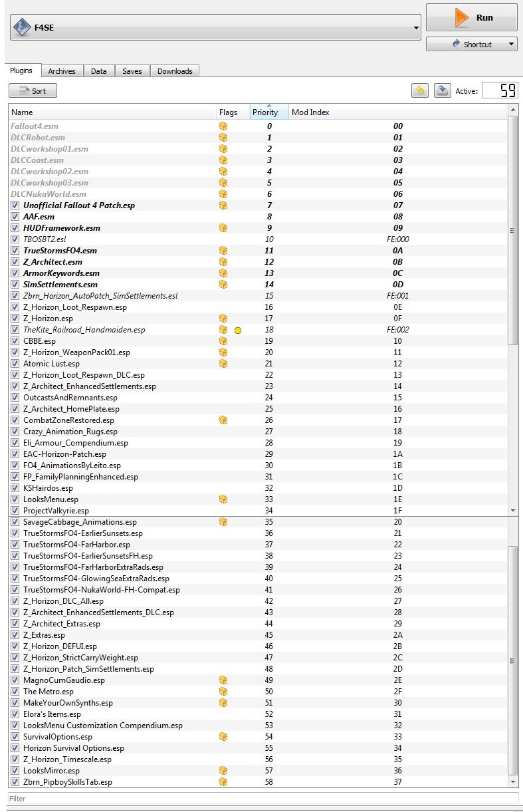Uncheck TrueStormsFO4.esm checkbox
The width and height of the screenshot is (523, 812).
[15, 251]
